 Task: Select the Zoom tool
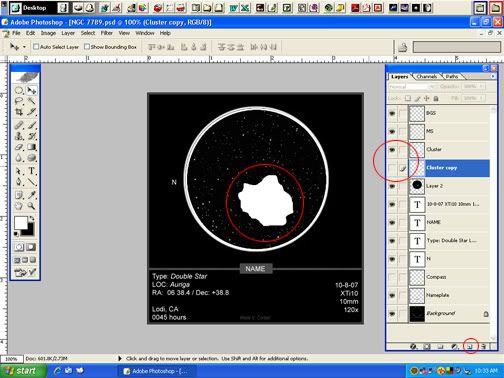coord(31,206)
